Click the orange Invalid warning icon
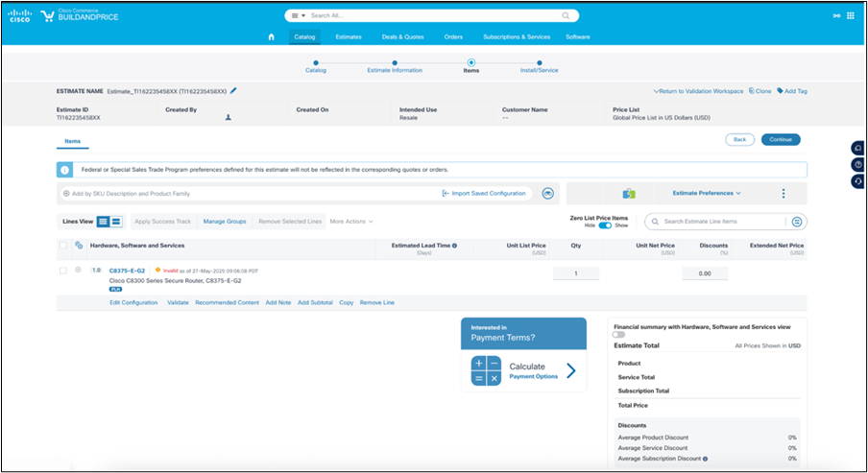Image resolution: width=868 pixels, height=473 pixels. pos(157,270)
